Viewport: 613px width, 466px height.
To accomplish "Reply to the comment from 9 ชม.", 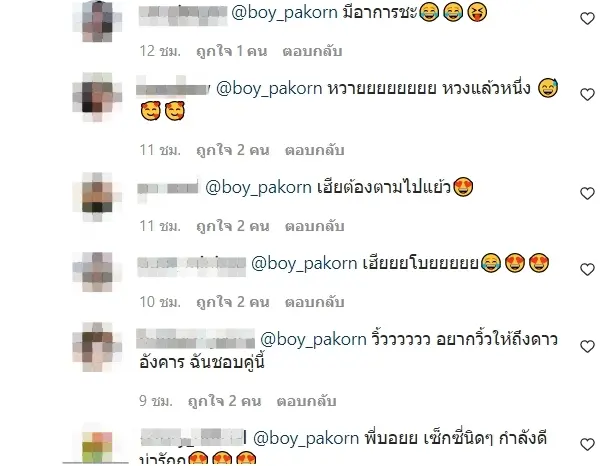I will 306,401.
